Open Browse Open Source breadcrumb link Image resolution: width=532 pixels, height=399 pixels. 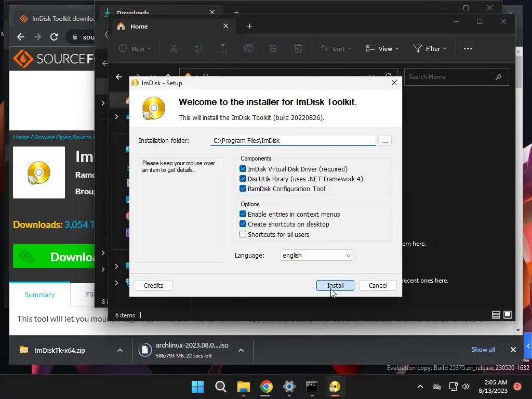pyautogui.click(x=63, y=137)
